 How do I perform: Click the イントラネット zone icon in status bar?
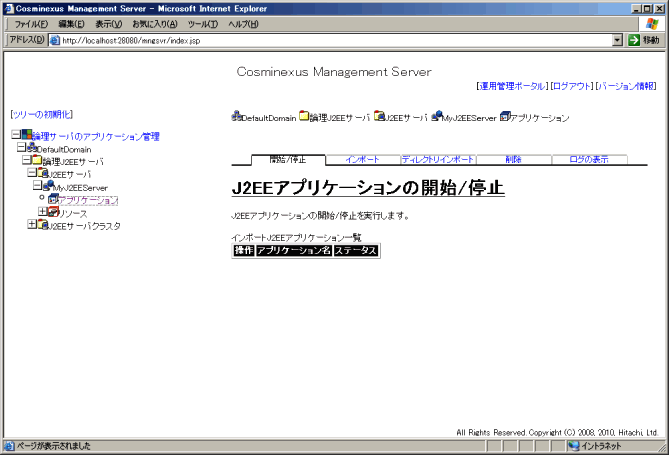coord(574,446)
